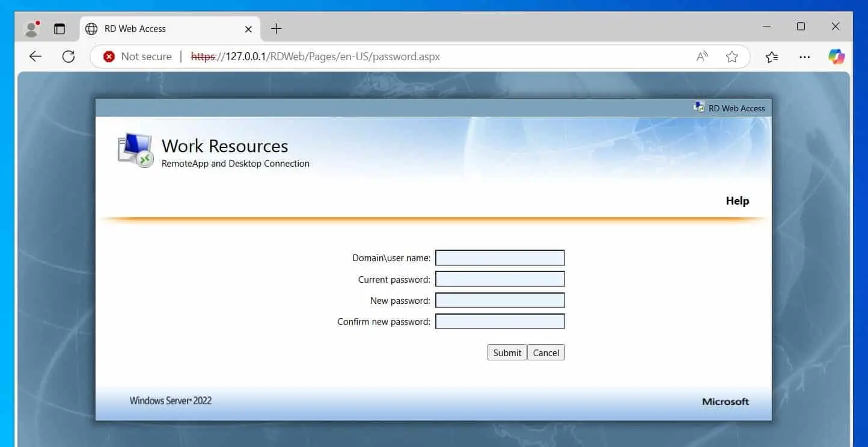868x447 pixels.
Task: Click the New password input field
Action: coord(500,300)
